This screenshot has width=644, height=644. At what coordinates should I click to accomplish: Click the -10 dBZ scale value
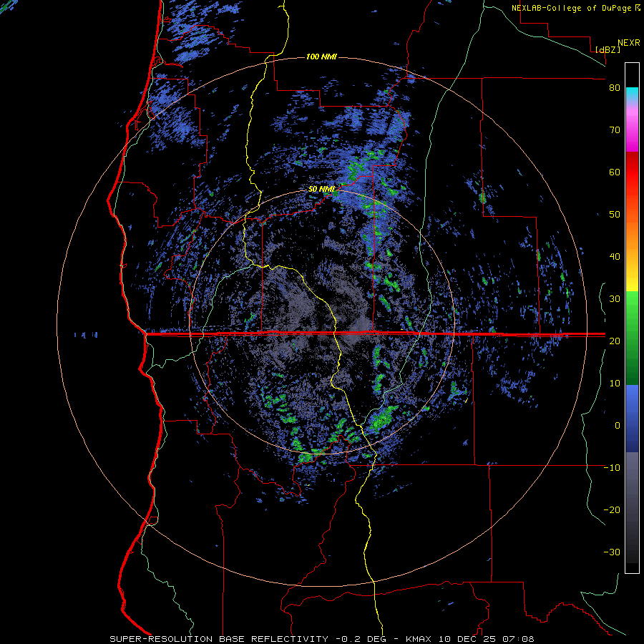[612, 468]
